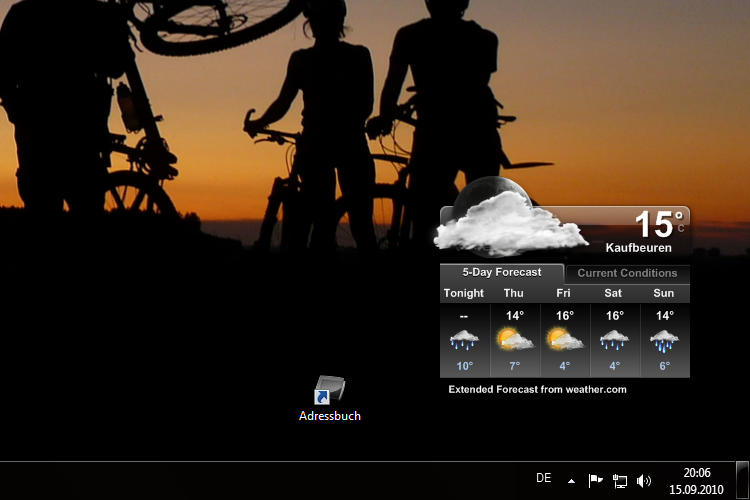
Task: Select Thursday's partly sunny forecast icon
Action: click(514, 340)
